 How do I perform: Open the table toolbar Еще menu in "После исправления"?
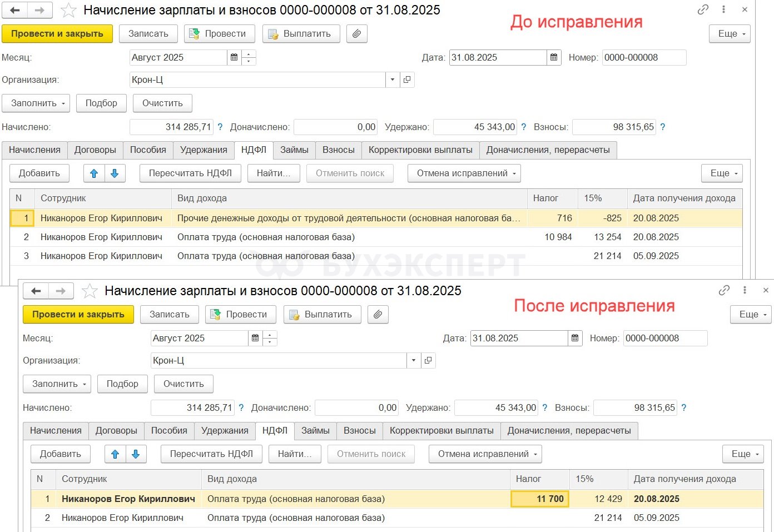pyautogui.click(x=743, y=454)
